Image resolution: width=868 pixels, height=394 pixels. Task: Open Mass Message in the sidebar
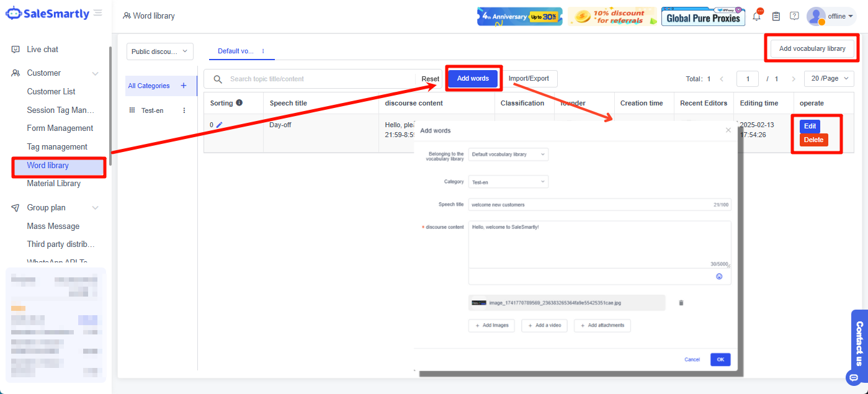(53, 226)
